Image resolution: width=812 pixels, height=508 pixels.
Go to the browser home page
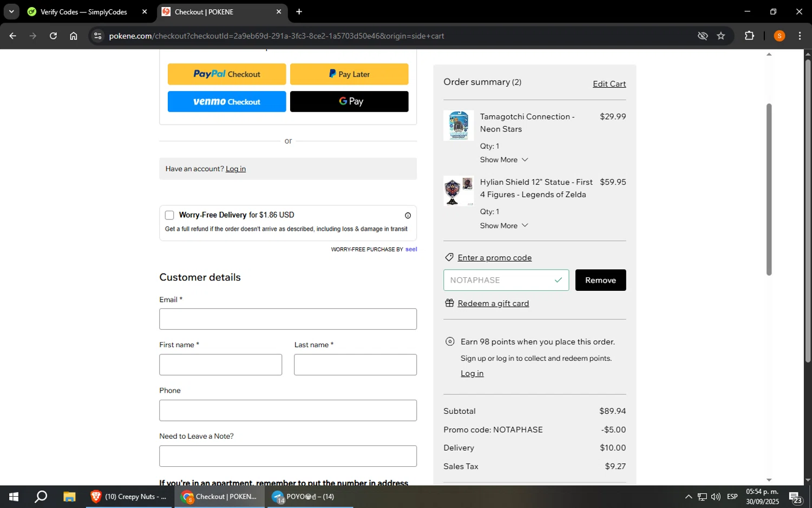pos(74,36)
